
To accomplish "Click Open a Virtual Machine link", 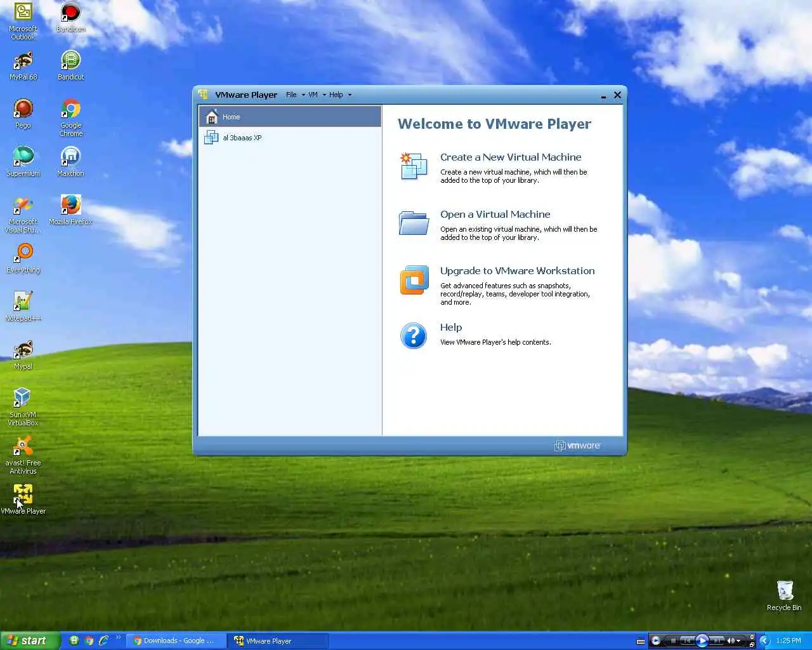I will coord(495,215).
